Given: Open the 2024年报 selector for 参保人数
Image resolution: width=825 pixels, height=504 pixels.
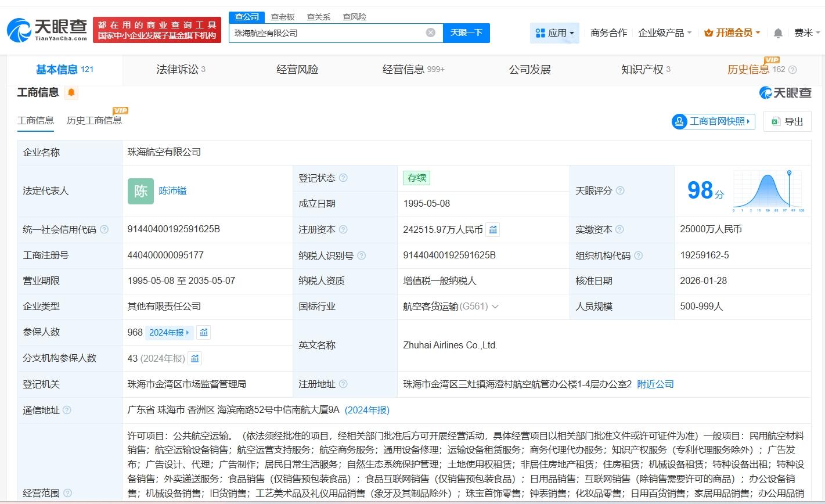Looking at the screenshot, I should [170, 332].
